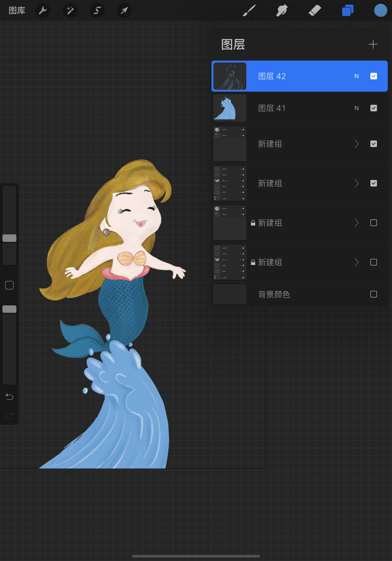
Task: Add a new layer with the plus button
Action: tap(373, 44)
